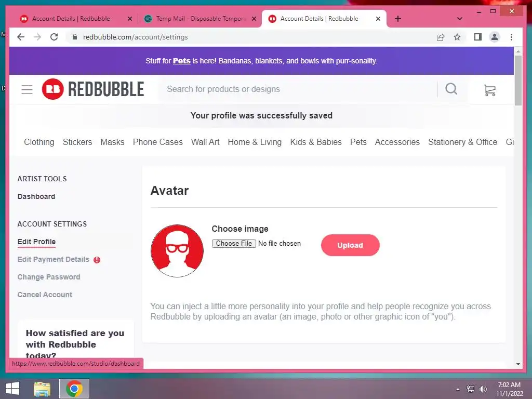Select Edit Profile in sidebar
This screenshot has width=532, height=399.
click(x=37, y=242)
